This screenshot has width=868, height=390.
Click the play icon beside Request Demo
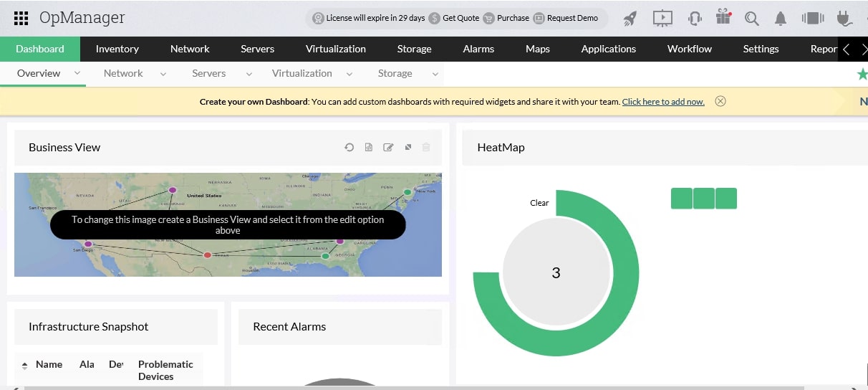click(x=539, y=18)
